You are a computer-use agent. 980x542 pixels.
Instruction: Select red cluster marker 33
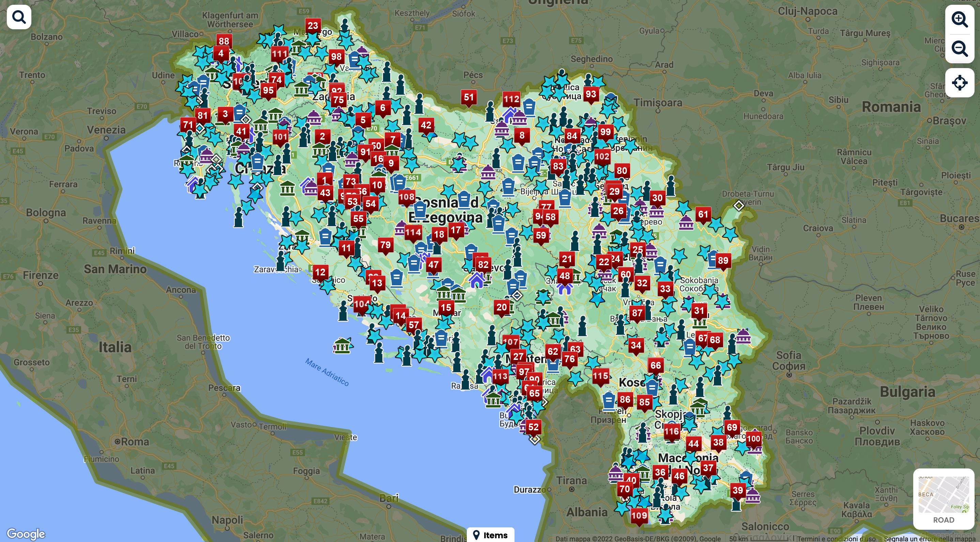point(665,289)
